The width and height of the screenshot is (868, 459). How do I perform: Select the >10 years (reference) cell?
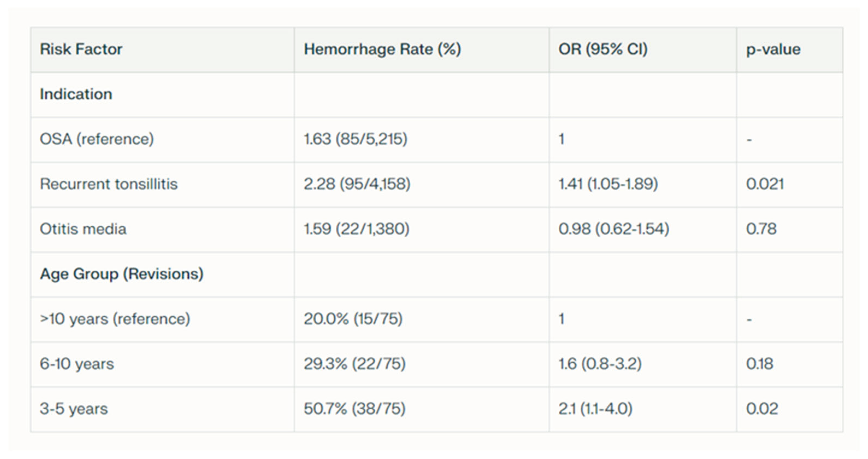115,319
